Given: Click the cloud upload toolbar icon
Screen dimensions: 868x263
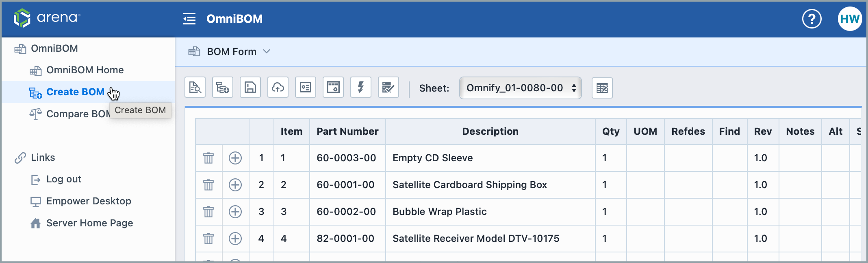Looking at the screenshot, I should (x=278, y=88).
